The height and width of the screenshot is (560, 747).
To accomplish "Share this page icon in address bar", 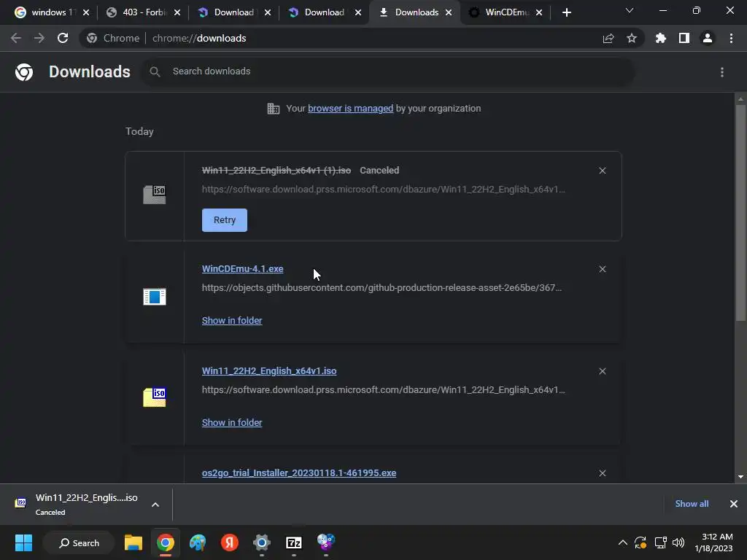I will pyautogui.click(x=608, y=38).
